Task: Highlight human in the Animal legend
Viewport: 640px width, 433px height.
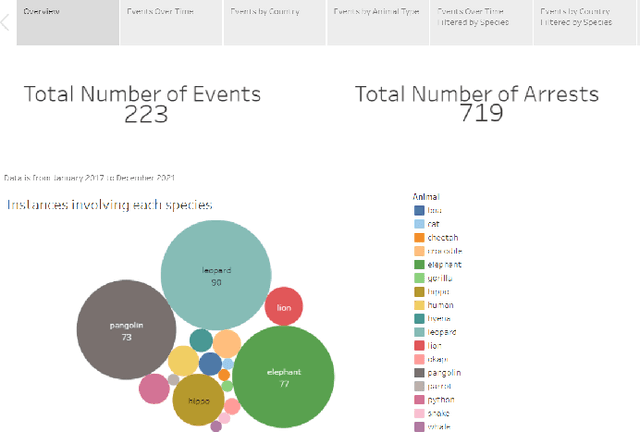Action: click(x=440, y=305)
